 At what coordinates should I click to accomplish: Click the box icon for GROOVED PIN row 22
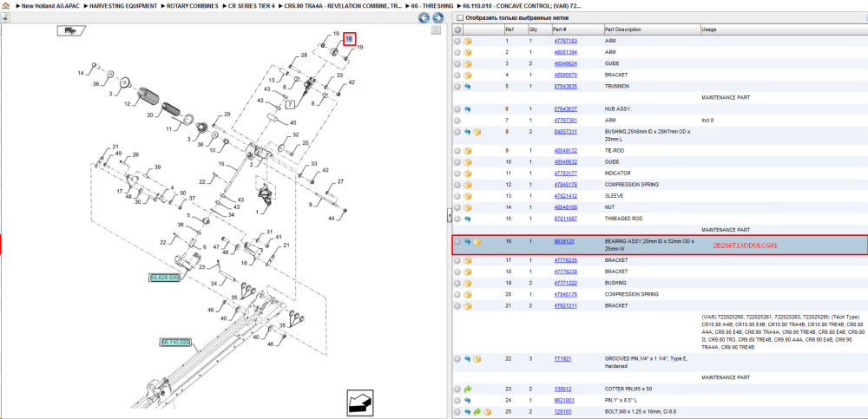[477, 358]
